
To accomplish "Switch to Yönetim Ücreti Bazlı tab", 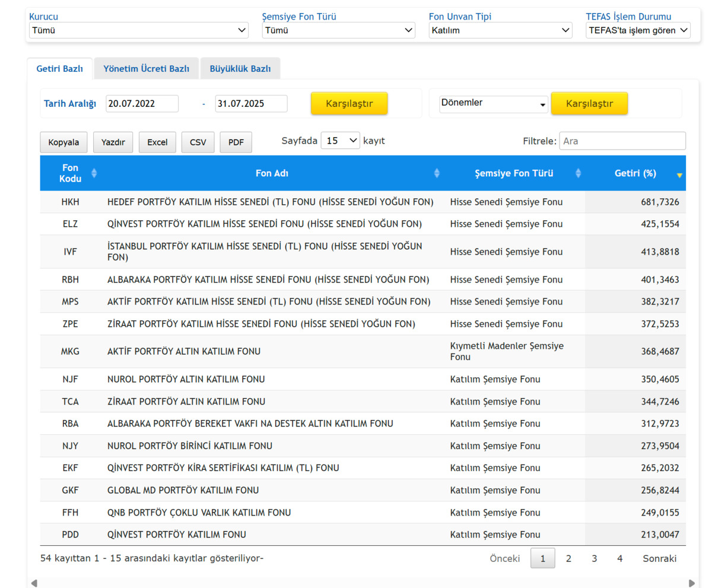I will 146,69.
